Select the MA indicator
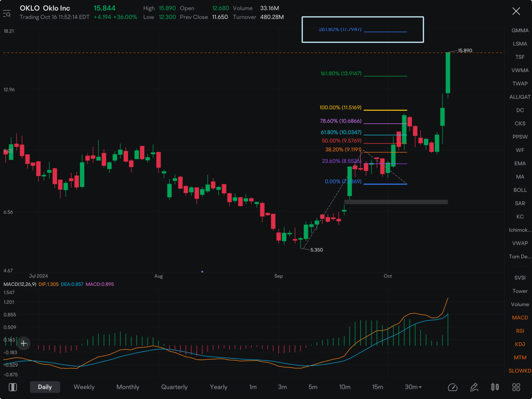The image size is (532, 399). point(520,177)
